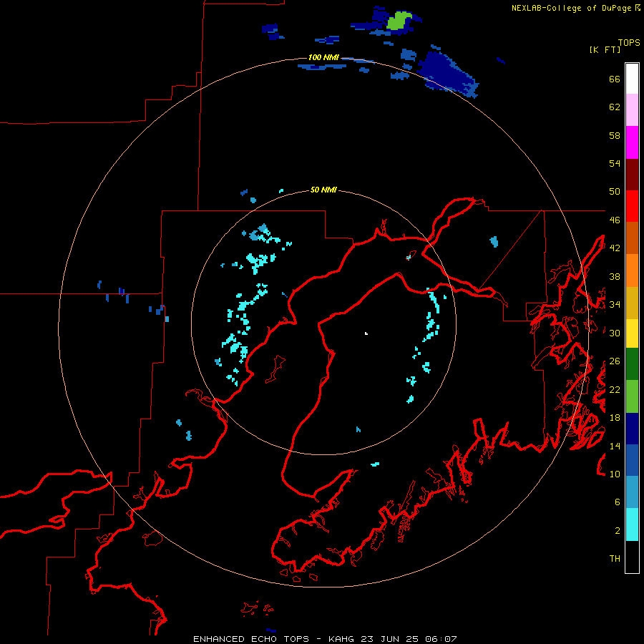Image resolution: width=644 pixels, height=644 pixels.
Task: Click the magenta 58 kft legend swatch
Action: pyautogui.click(x=632, y=142)
